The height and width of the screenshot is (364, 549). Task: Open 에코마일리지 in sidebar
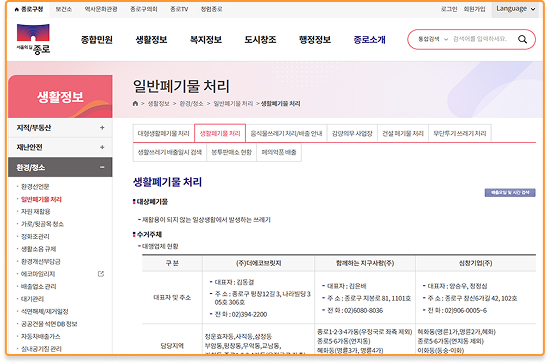tap(38, 274)
